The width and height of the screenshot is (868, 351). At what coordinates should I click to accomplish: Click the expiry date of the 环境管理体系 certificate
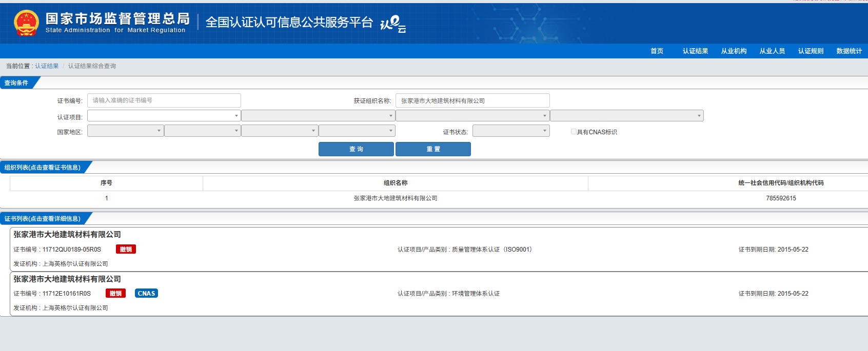click(x=793, y=294)
